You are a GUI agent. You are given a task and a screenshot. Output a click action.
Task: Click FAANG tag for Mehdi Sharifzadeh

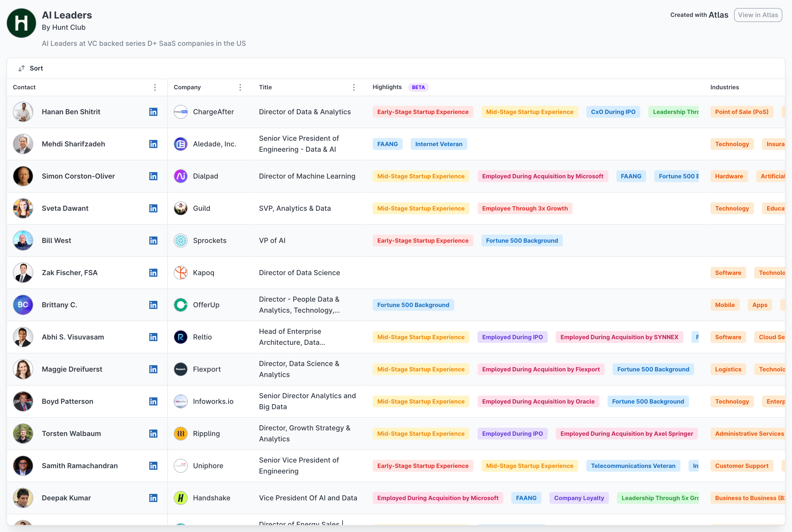click(387, 144)
